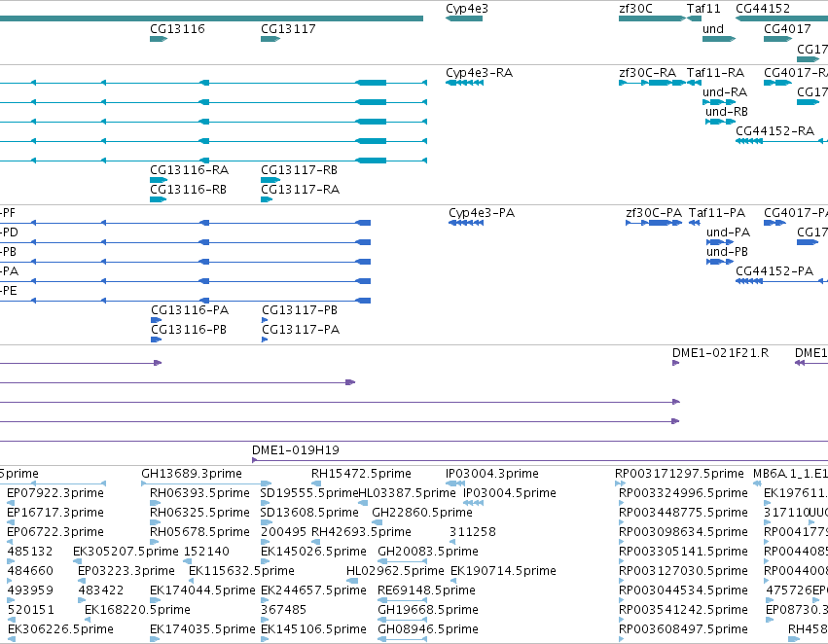The image size is (828, 644).
Task: Click transcript CG13117-RA
Action: click(x=300, y=190)
